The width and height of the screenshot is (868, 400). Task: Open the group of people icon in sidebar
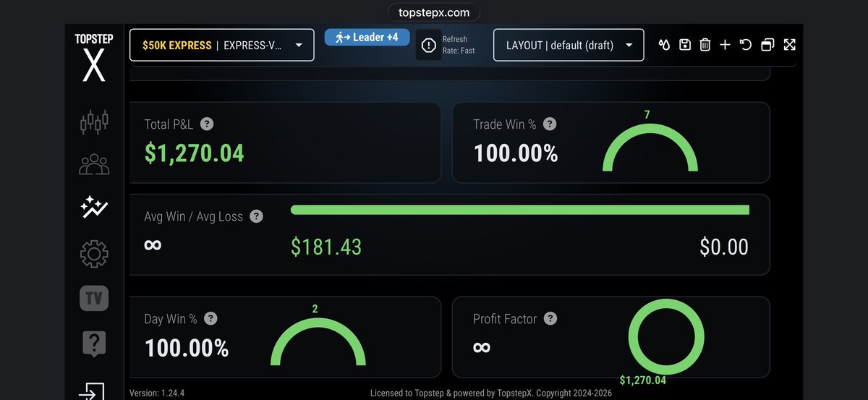(94, 165)
